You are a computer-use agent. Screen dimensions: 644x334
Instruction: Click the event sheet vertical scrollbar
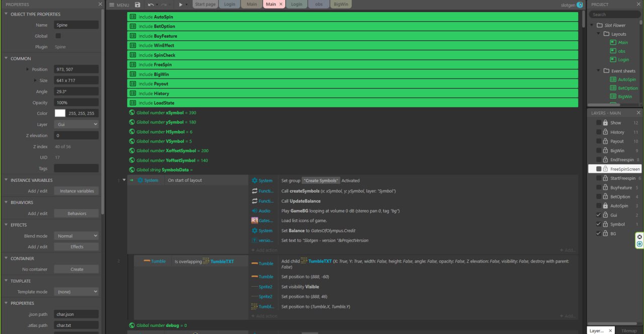pos(584,20)
